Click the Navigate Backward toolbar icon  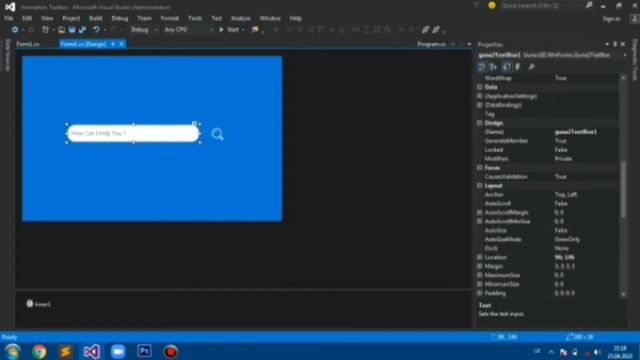(15, 29)
